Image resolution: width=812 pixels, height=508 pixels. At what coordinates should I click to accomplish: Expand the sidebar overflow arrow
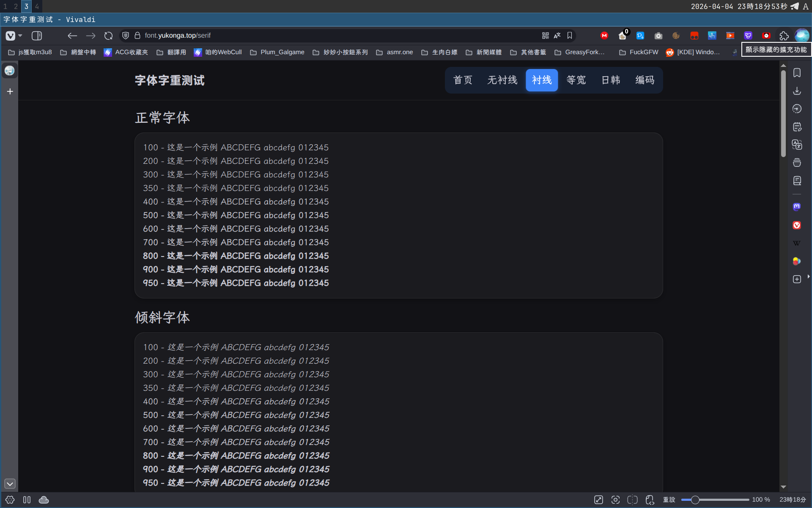[809, 276]
